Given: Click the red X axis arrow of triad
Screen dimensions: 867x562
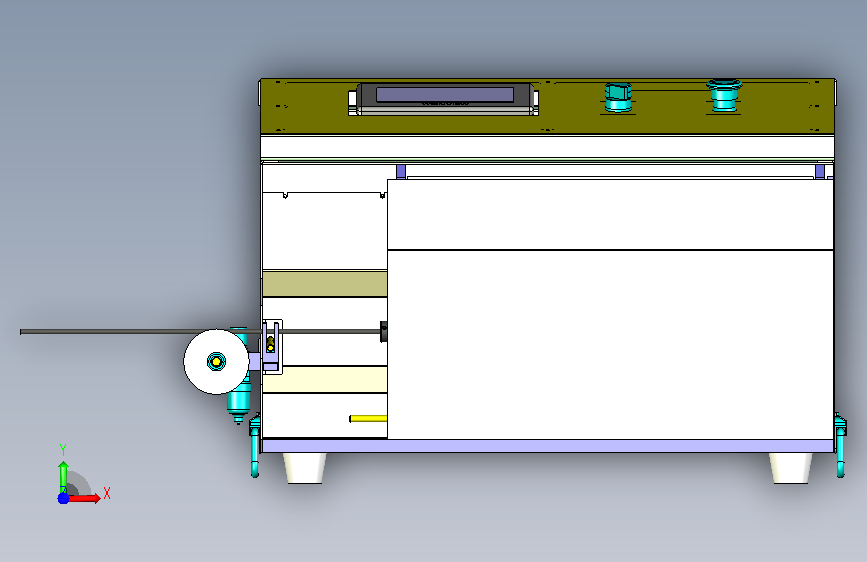Looking at the screenshot, I should (86, 498).
